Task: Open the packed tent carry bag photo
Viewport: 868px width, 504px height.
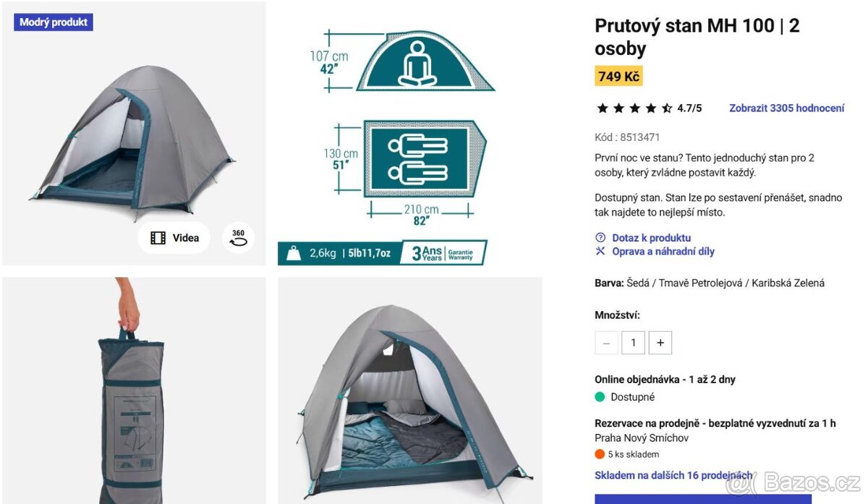Action: tap(134, 390)
